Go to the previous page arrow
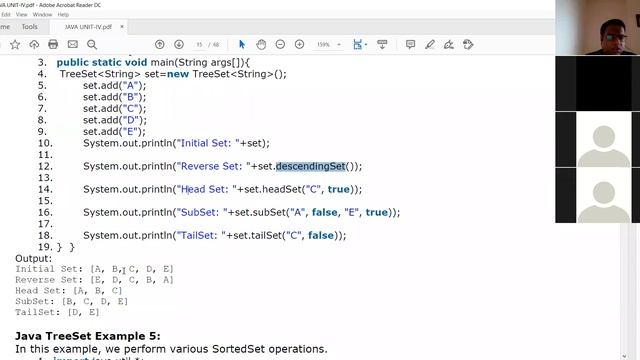The image size is (640, 360). point(160,44)
